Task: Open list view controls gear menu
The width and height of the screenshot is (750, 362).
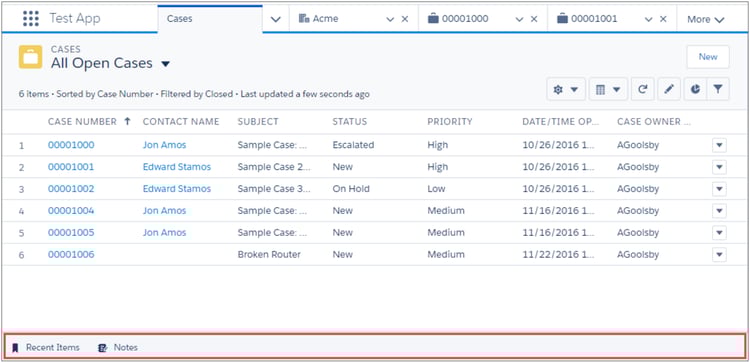Action: pyautogui.click(x=566, y=89)
